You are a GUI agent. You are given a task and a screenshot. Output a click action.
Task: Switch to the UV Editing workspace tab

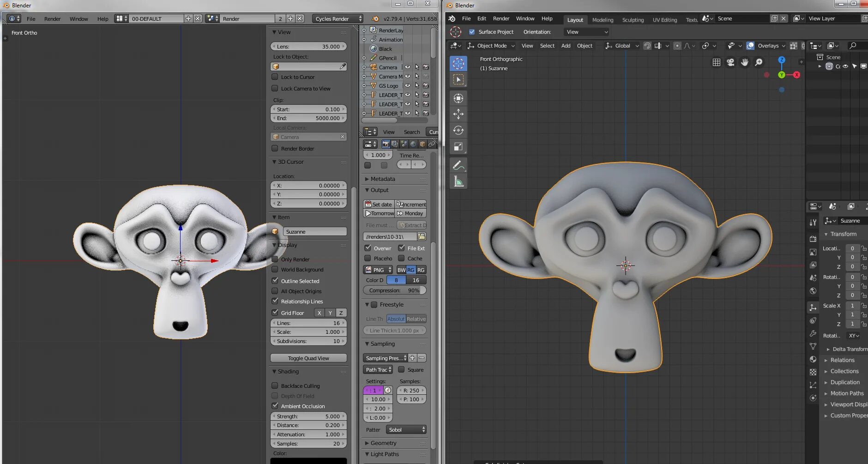click(664, 20)
